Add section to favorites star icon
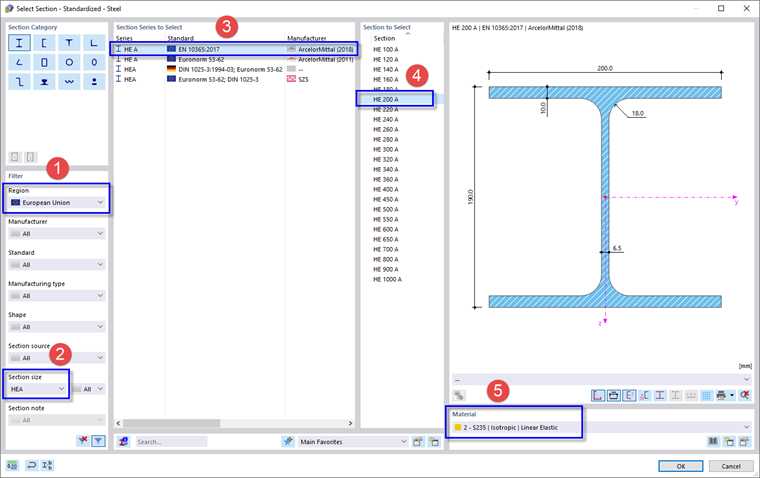Screen dimensions: 760x478 click(x=288, y=441)
